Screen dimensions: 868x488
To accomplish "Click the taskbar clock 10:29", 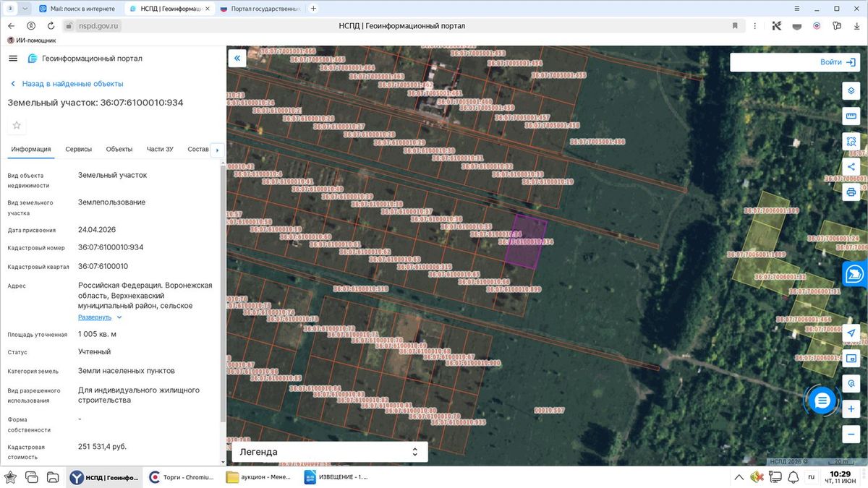I will 841,474.
